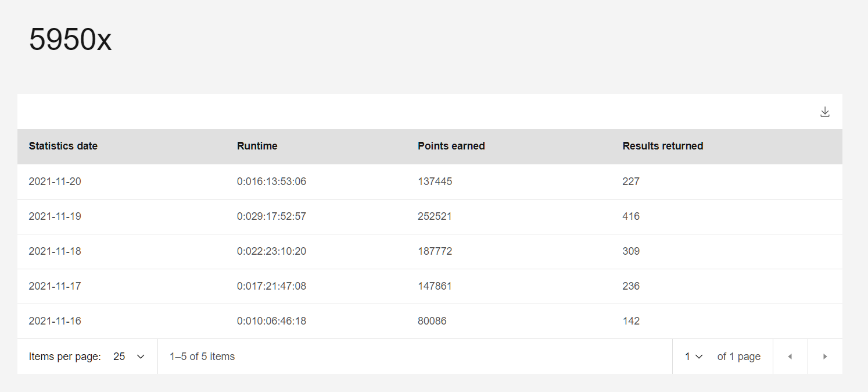Click points earned value 80086
This screenshot has width=868, height=392.
point(432,321)
